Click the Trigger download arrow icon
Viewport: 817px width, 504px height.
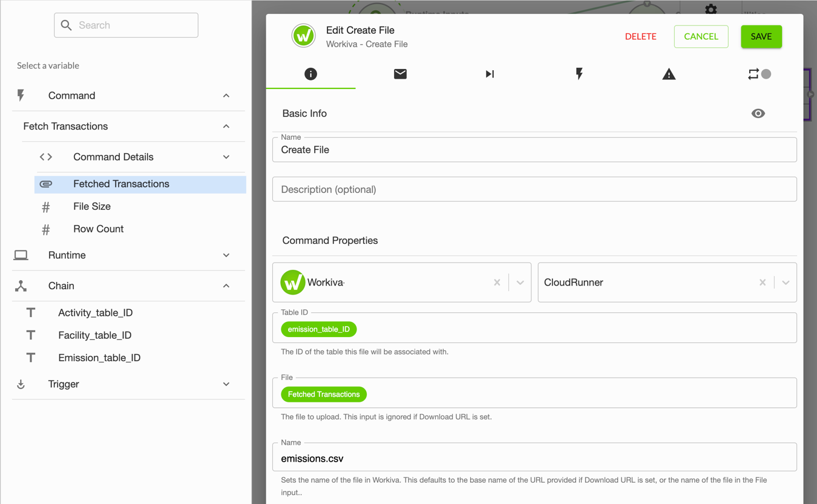(x=21, y=384)
